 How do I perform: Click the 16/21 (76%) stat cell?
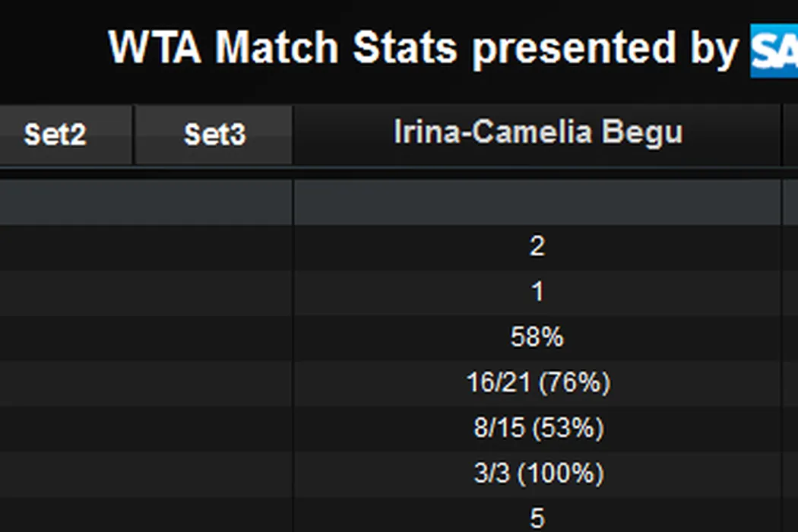(x=538, y=383)
